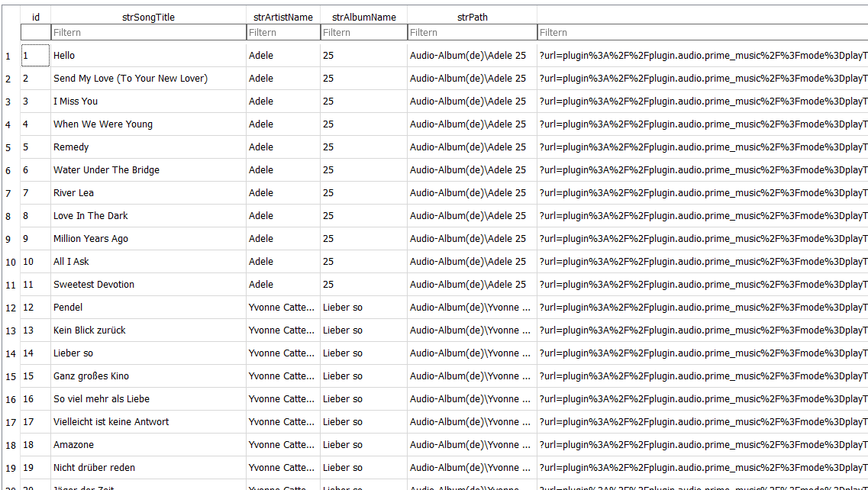868x490 pixels.
Task: Click Lieber so album cell in Ganz großes Kino row
Action: [363, 376]
